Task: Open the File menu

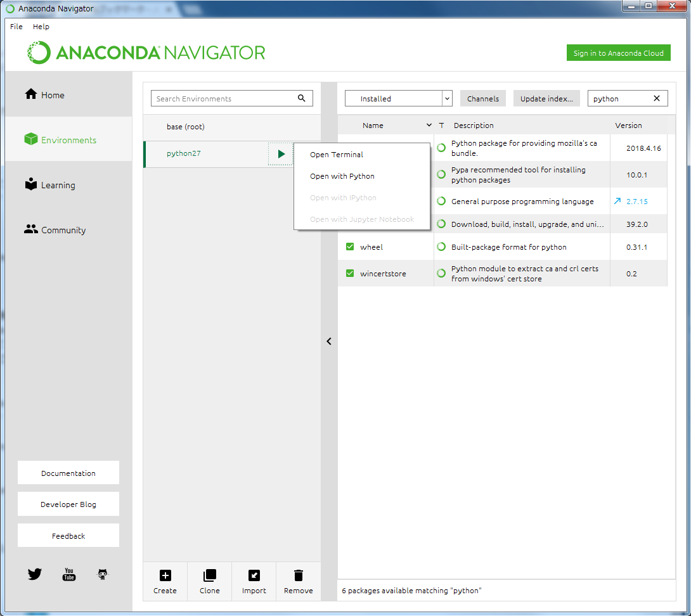Action: tap(16, 27)
